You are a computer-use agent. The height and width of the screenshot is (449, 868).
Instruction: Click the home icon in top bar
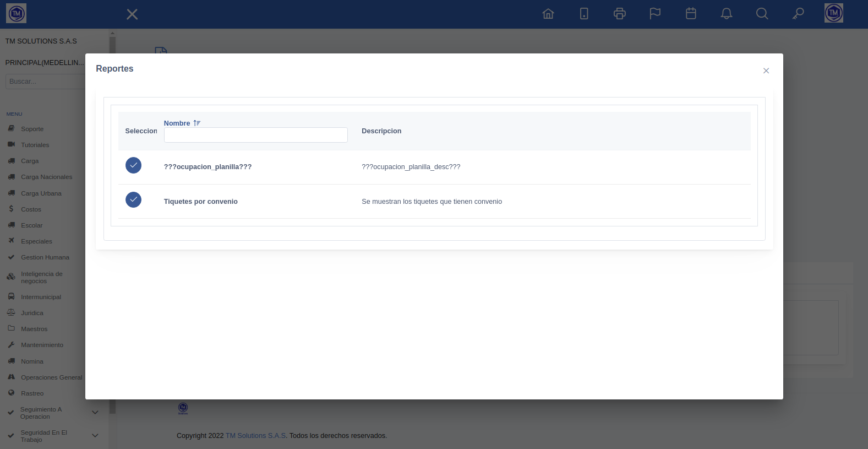point(548,14)
